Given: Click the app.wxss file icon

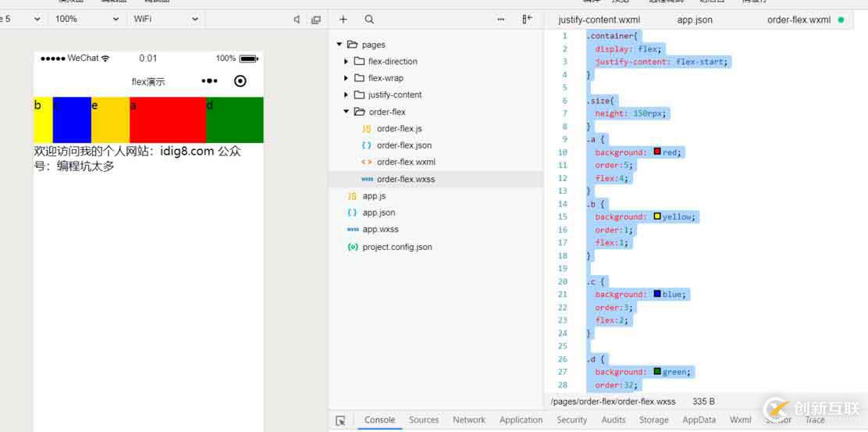Looking at the screenshot, I should pyautogui.click(x=353, y=230).
